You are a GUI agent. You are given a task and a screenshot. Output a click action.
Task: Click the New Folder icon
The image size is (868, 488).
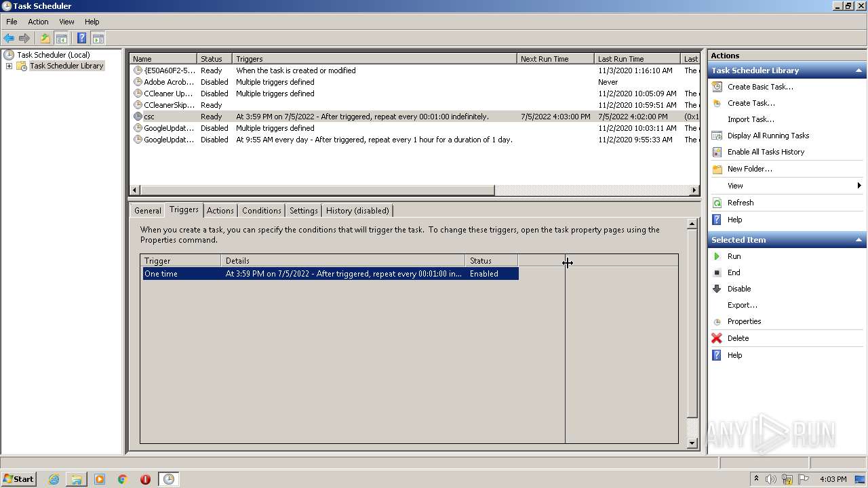[717, 169]
